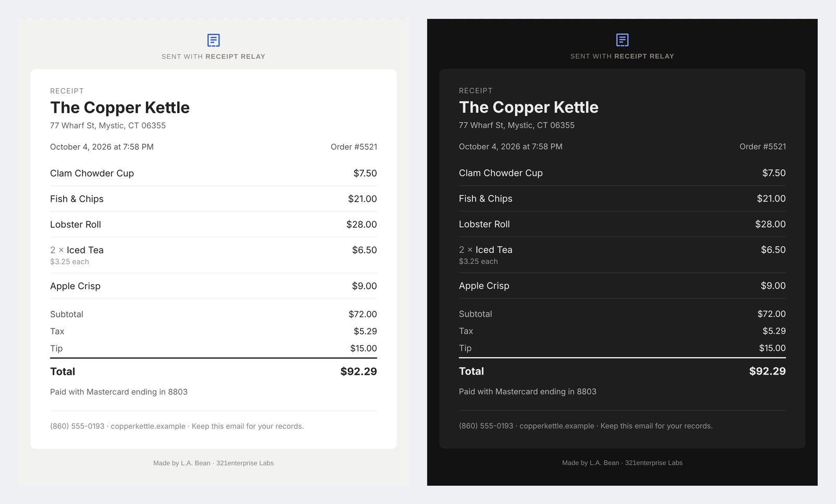Click "Made by L.A. Bean" footer in light email
Image resolution: width=836 pixels, height=504 pixels.
182,463
